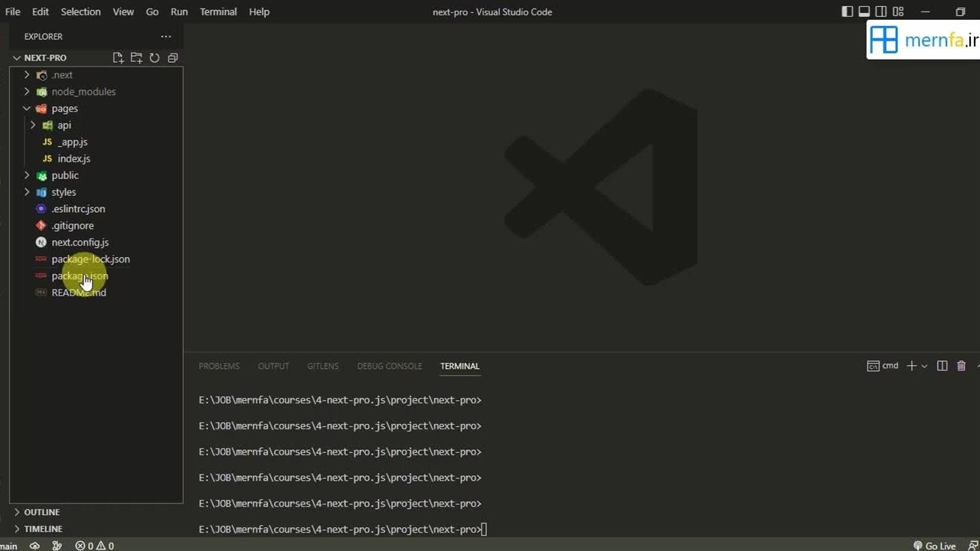Toggle the primary side bar visibility
Image resolution: width=980 pixels, height=551 pixels.
pos(848,11)
